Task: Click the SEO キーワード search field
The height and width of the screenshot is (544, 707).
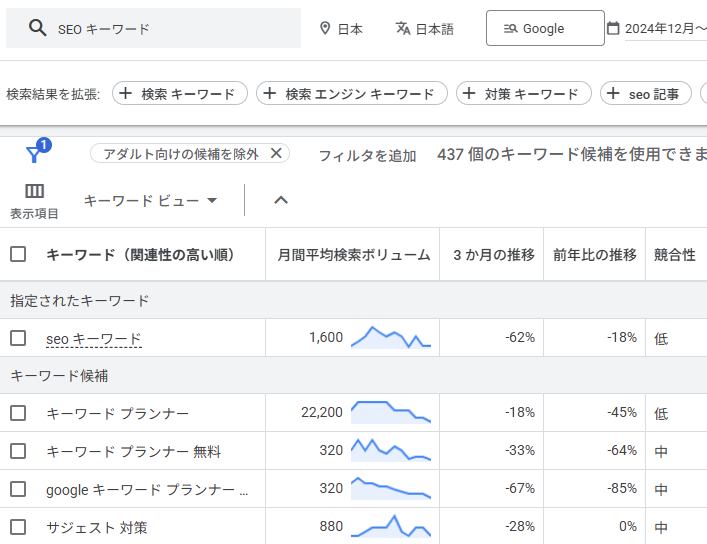Action: (153, 28)
